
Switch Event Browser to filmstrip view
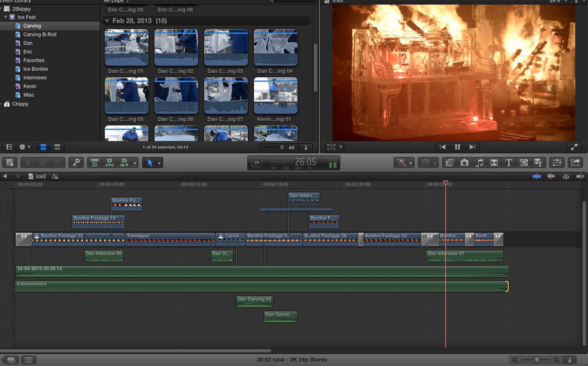coord(43,147)
